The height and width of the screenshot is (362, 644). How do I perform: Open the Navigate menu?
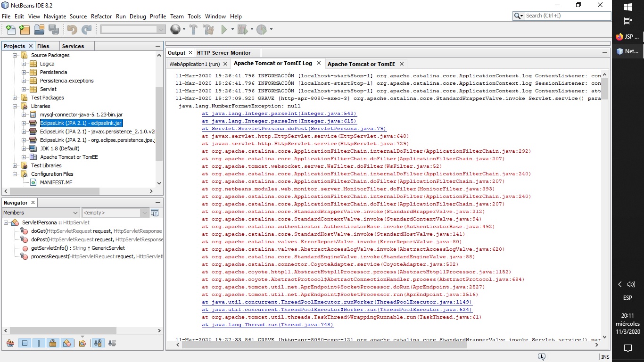[55, 16]
